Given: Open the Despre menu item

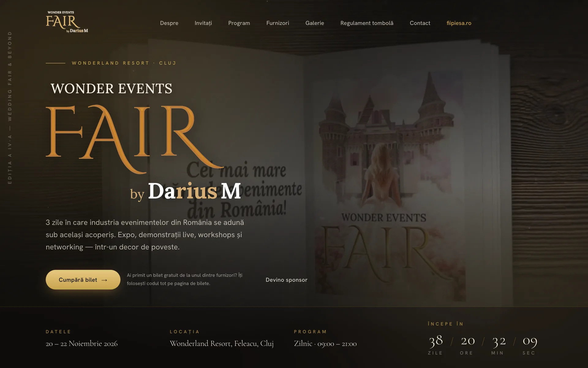Looking at the screenshot, I should [169, 23].
